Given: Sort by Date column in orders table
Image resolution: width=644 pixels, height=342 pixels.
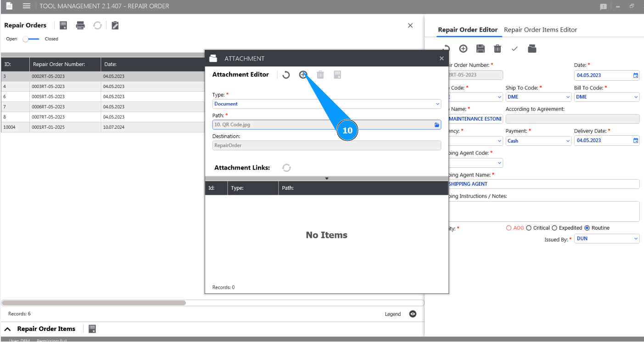Looking at the screenshot, I should (153, 64).
